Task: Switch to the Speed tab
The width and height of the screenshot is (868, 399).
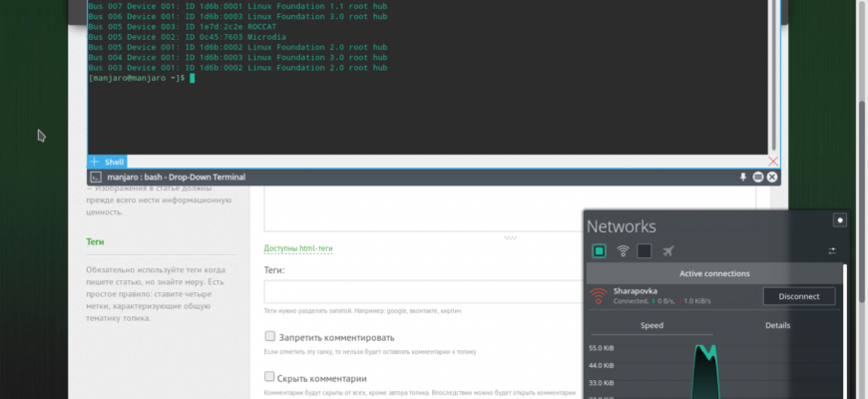Action: click(651, 325)
